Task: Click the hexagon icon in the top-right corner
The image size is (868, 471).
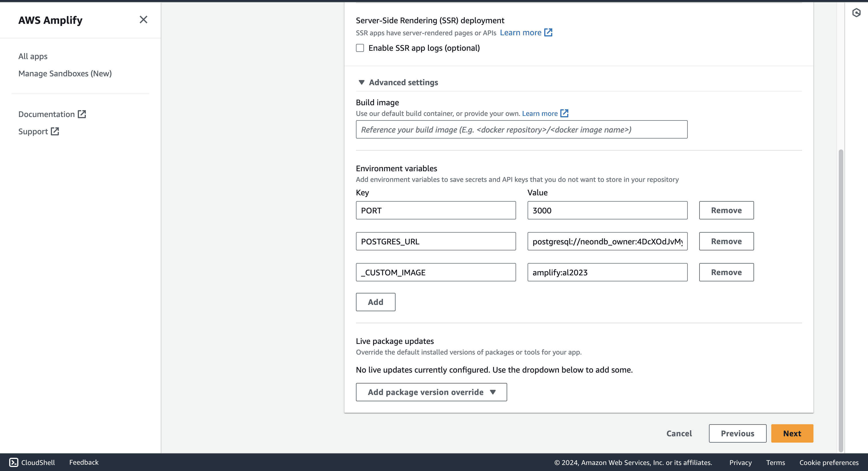Action: (x=856, y=13)
